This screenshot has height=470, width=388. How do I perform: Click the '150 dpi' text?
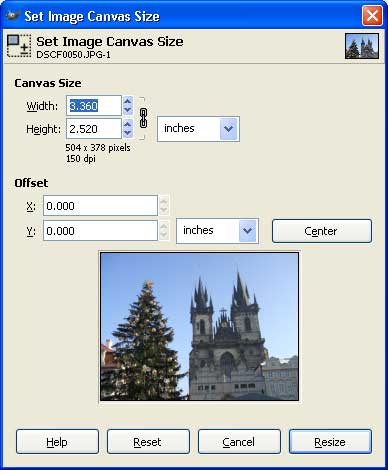click(81, 159)
